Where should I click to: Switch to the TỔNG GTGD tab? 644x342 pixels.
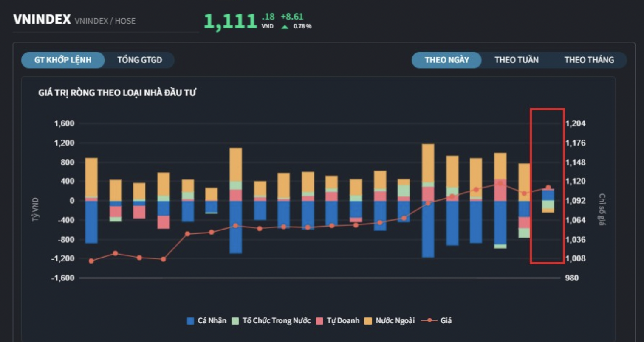pyautogui.click(x=139, y=60)
